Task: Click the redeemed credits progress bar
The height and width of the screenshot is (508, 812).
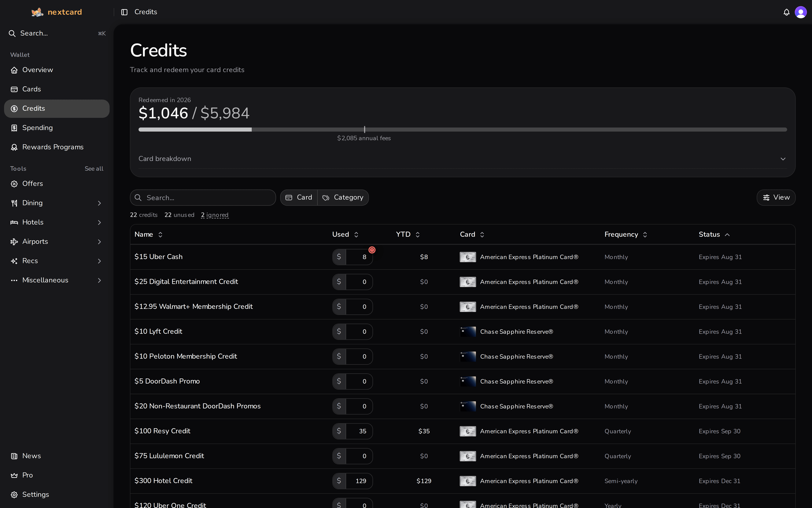Action: click(x=463, y=130)
